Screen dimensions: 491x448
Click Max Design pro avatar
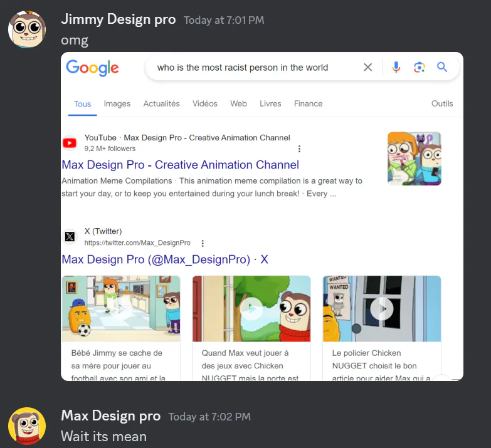click(x=27, y=426)
